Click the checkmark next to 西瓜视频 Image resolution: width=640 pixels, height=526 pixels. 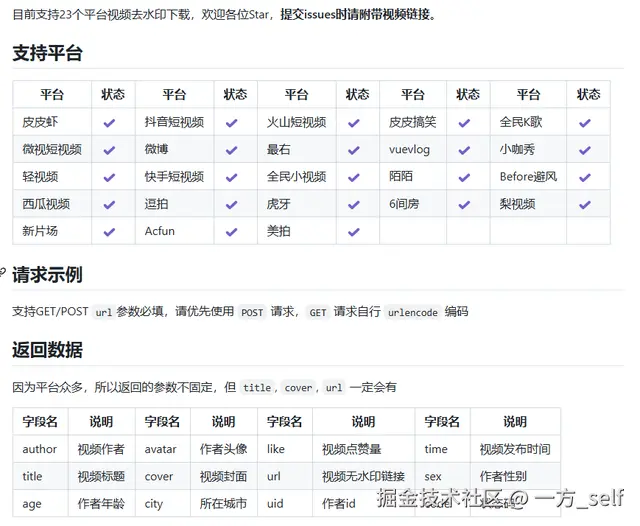coord(109,204)
